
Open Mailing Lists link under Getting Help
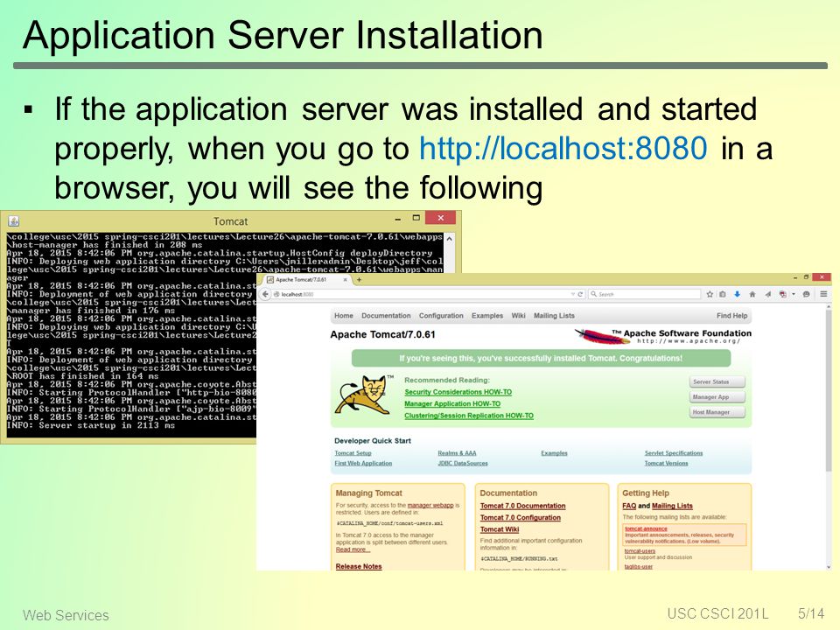[672, 506]
